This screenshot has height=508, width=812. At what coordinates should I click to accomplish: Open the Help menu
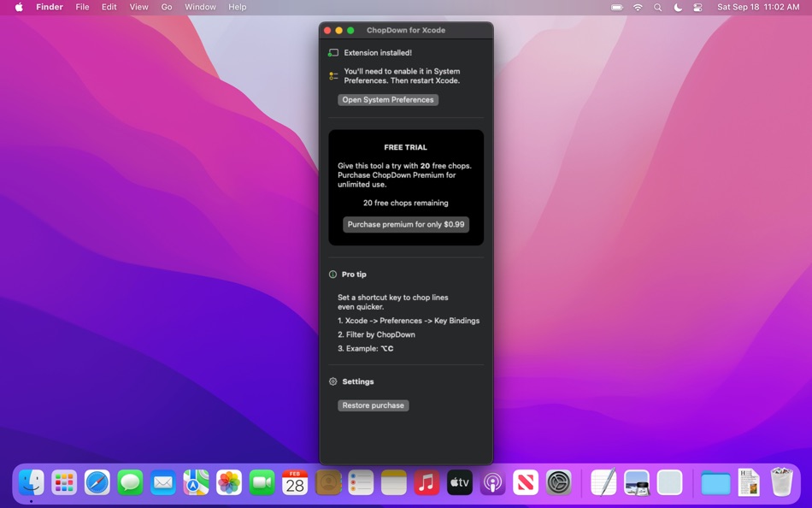coord(237,7)
